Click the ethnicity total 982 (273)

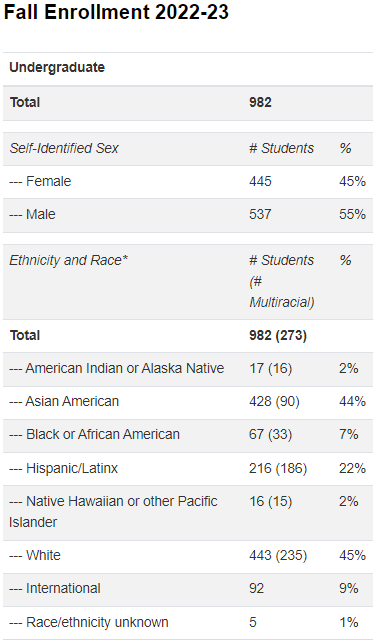pyautogui.click(x=278, y=335)
